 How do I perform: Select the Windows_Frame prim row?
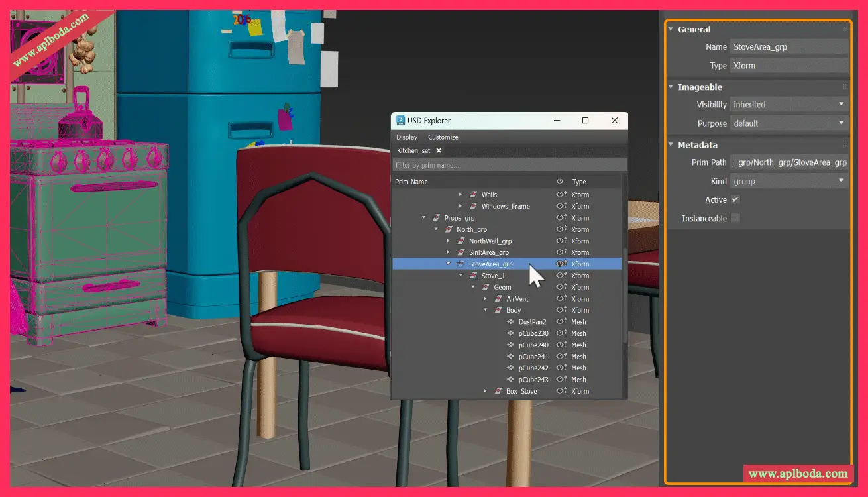505,207
